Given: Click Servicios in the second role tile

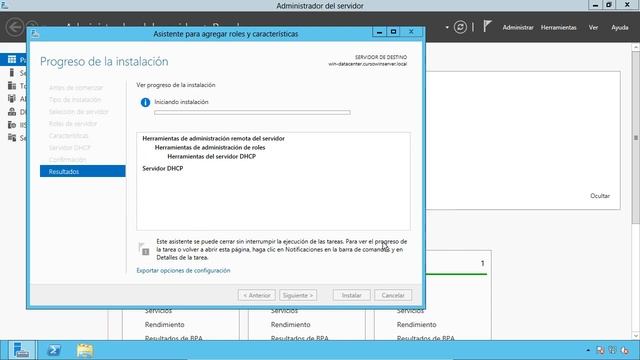Looking at the screenshot, I should coord(284,311).
